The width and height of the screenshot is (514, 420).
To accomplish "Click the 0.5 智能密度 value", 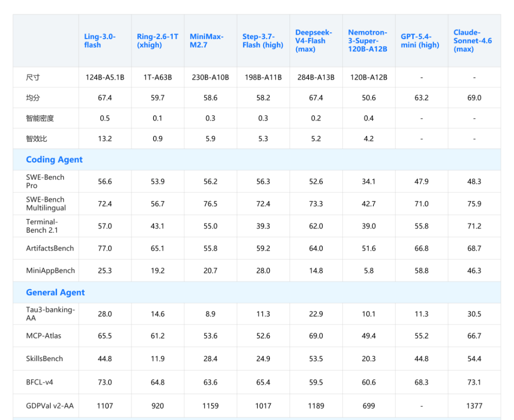I will click(105, 118).
